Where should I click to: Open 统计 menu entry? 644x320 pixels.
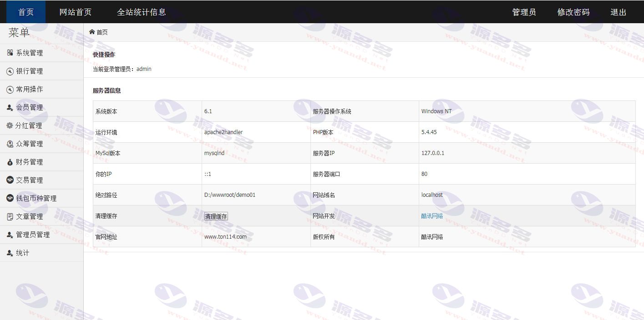(x=41, y=253)
